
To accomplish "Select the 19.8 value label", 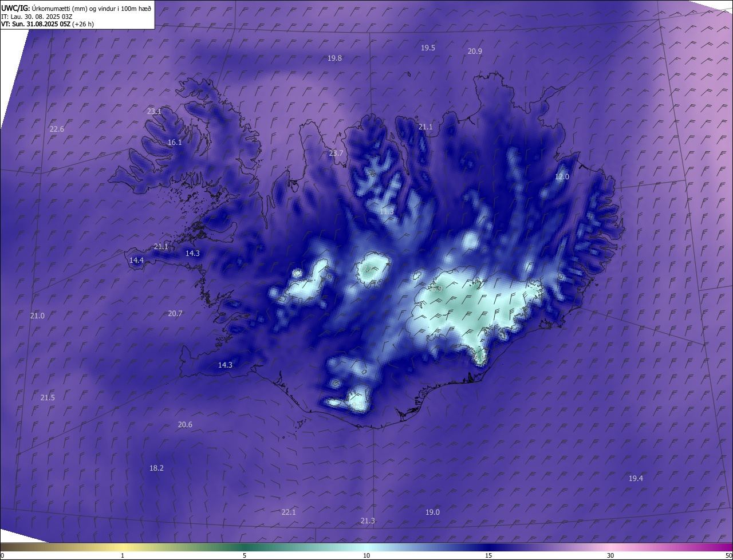I will tap(335, 58).
